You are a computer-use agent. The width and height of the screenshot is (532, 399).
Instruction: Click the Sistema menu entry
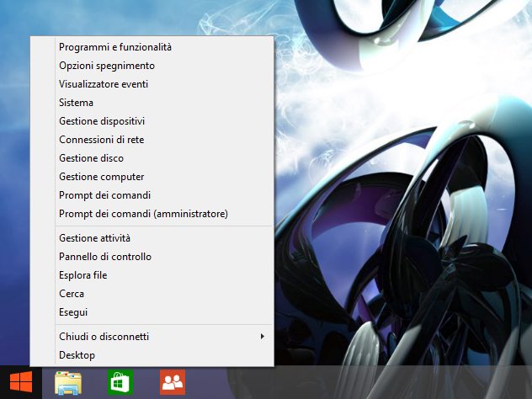click(77, 103)
